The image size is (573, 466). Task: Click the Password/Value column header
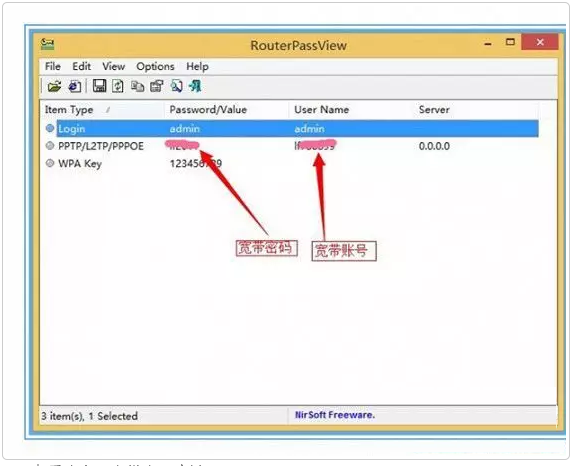pos(227,110)
